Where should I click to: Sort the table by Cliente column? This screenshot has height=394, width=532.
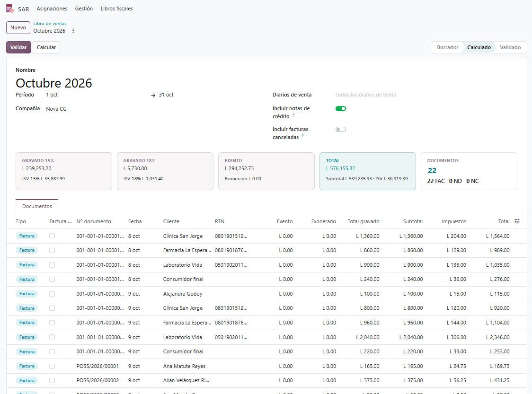click(171, 221)
